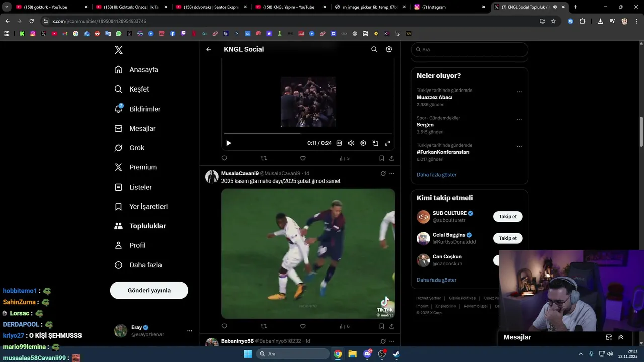Open options for Sergen trend
This screenshot has height=362, width=644.
pos(519,119)
